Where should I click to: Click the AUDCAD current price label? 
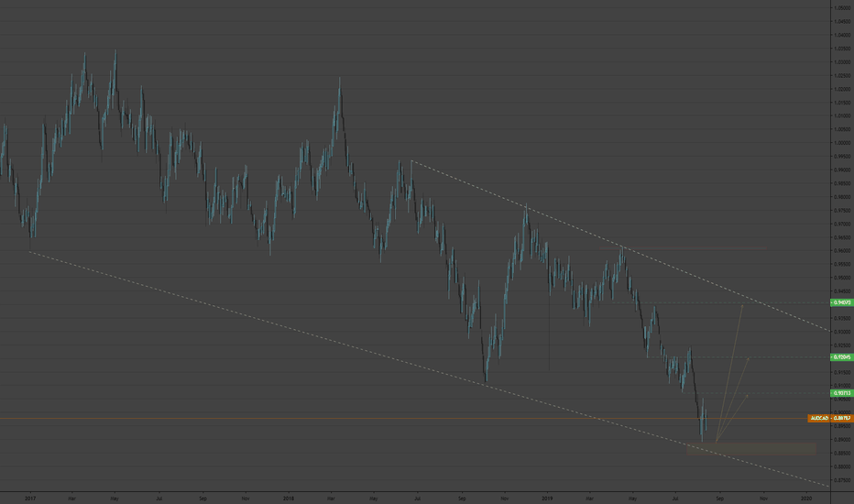[x=830, y=419]
